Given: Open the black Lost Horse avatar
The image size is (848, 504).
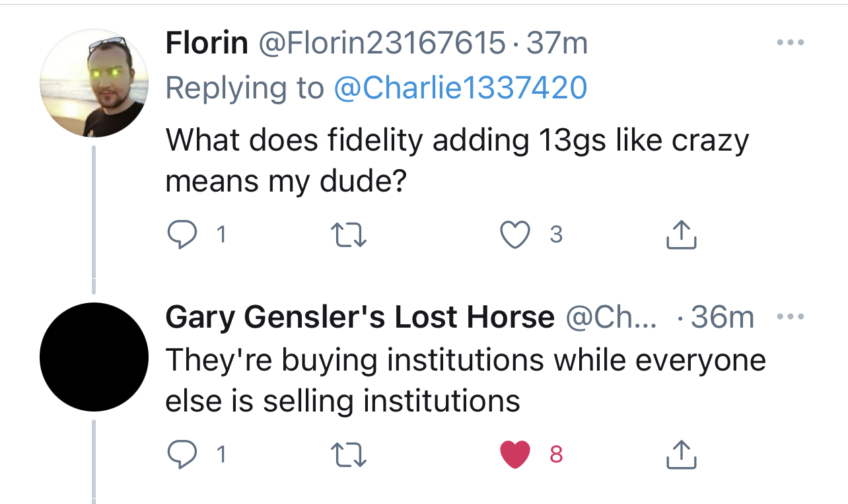Looking at the screenshot, I should click(x=94, y=357).
